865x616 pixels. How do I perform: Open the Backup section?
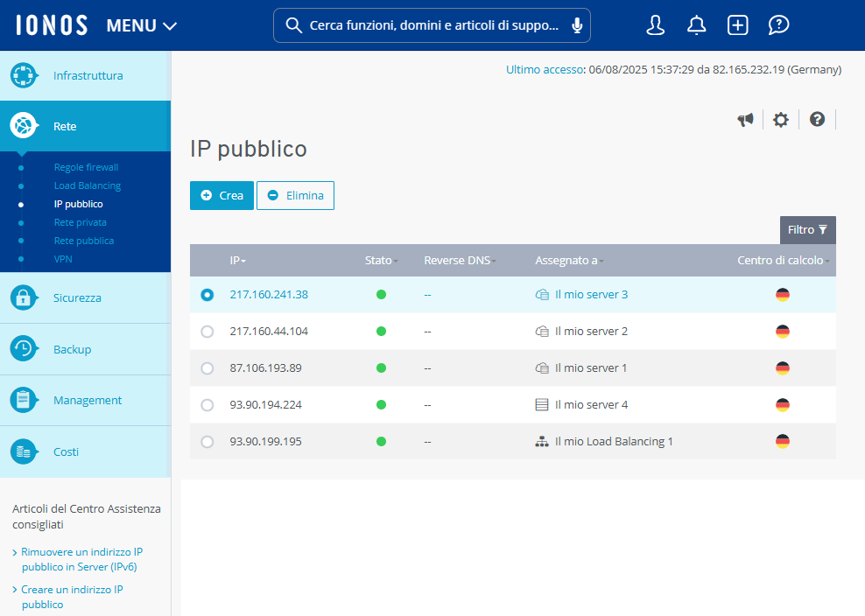[86, 349]
